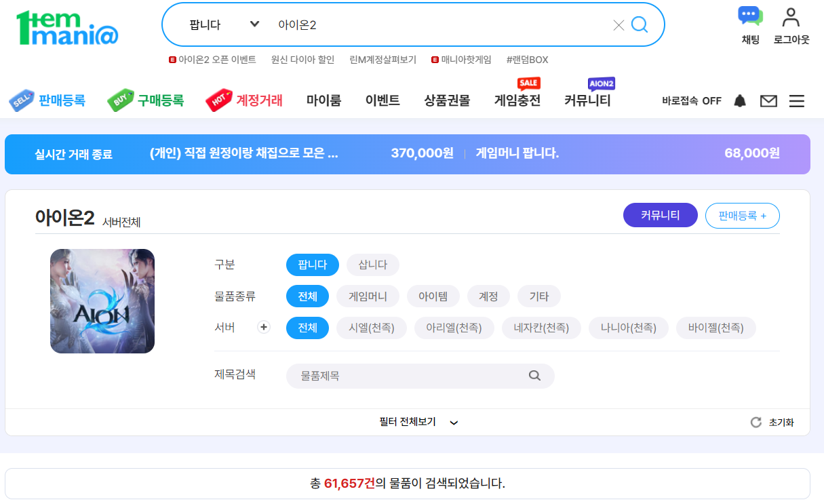Open 커뮤니티 in the main menu
Image resolution: width=824 pixels, height=504 pixels.
click(x=587, y=100)
